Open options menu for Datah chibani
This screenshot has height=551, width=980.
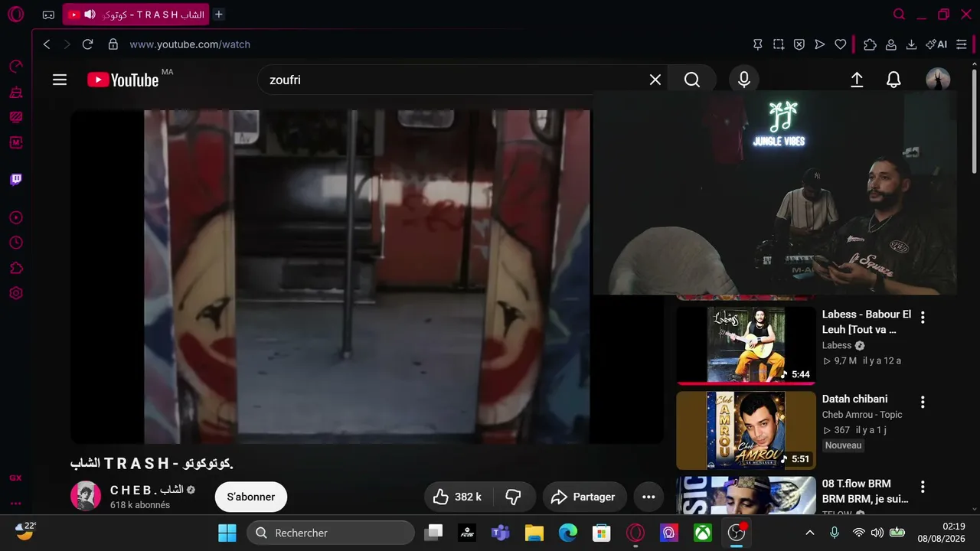point(923,402)
